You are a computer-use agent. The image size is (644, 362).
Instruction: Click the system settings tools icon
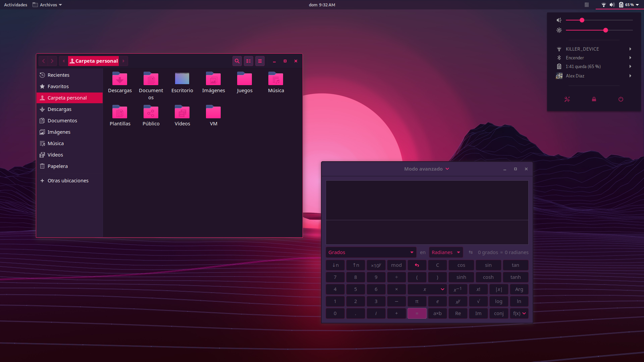pyautogui.click(x=567, y=99)
